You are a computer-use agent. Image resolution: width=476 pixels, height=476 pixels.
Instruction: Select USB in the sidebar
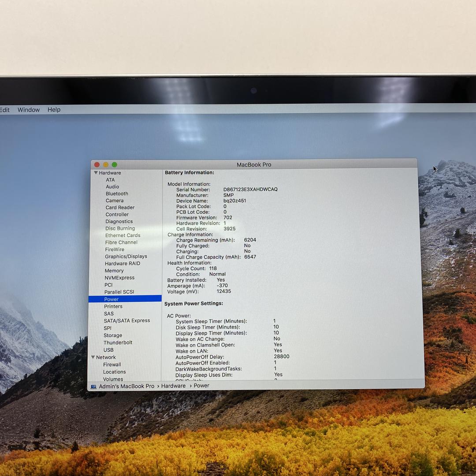coord(108,350)
